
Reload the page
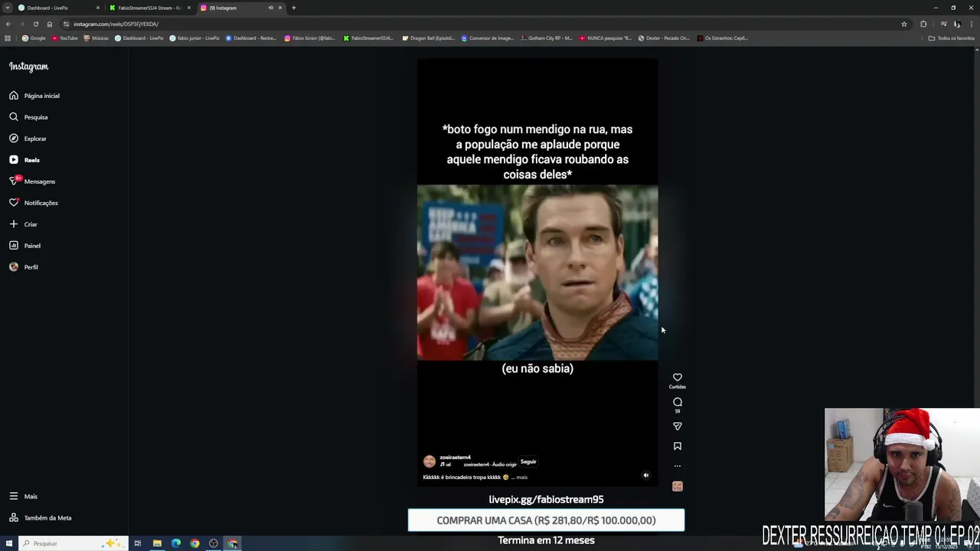click(x=35, y=24)
